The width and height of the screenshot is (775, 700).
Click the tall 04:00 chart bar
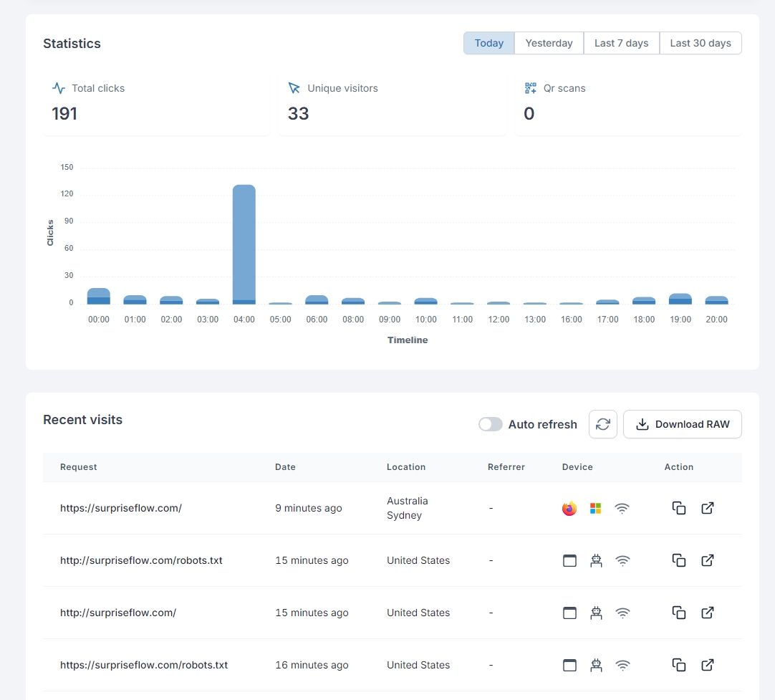tap(244, 244)
